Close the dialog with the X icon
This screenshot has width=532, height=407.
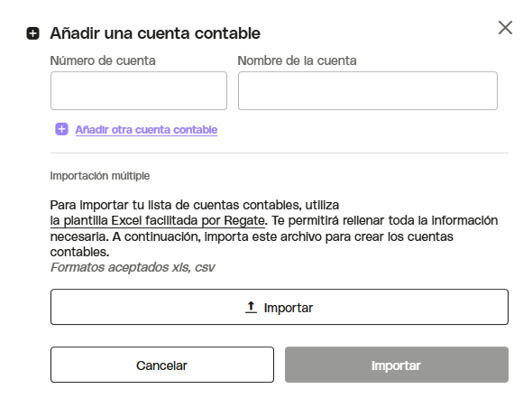pos(505,27)
